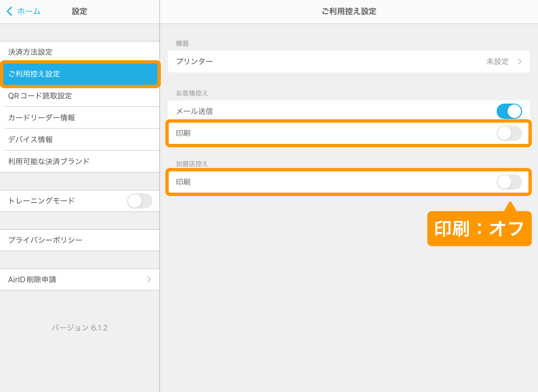Viewport: 538px width, 392px height.
Task: Toggle トレーニングモード switch
Action: [140, 201]
